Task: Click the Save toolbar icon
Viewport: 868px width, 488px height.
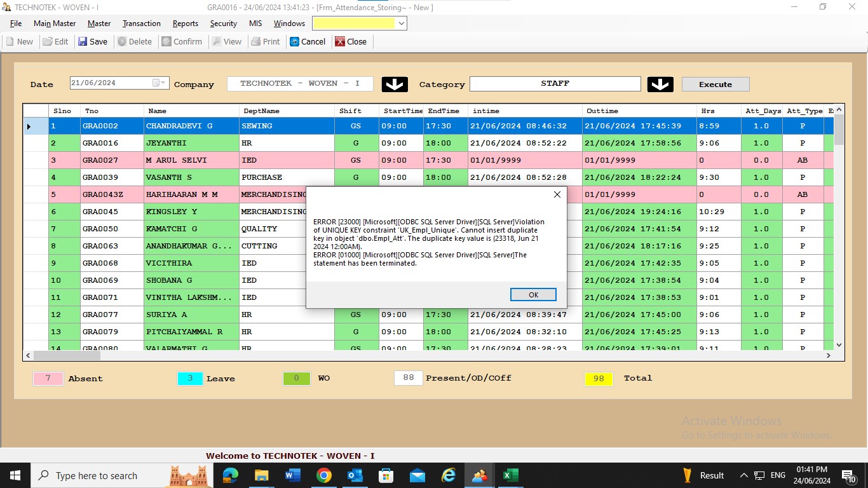Action: click(x=83, y=42)
